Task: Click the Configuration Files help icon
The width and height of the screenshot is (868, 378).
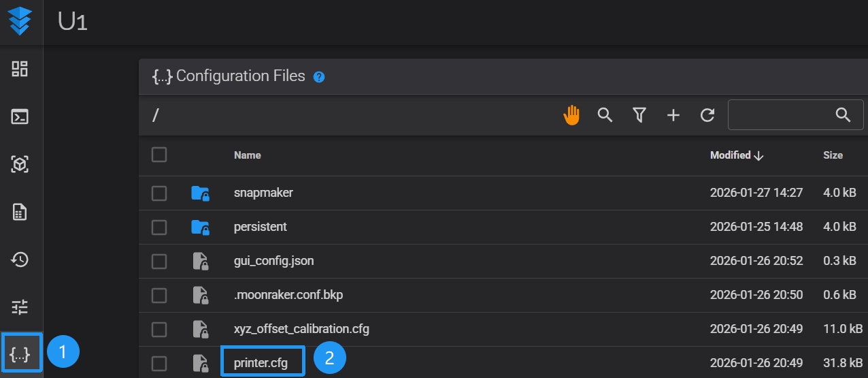Action: pyautogui.click(x=319, y=77)
